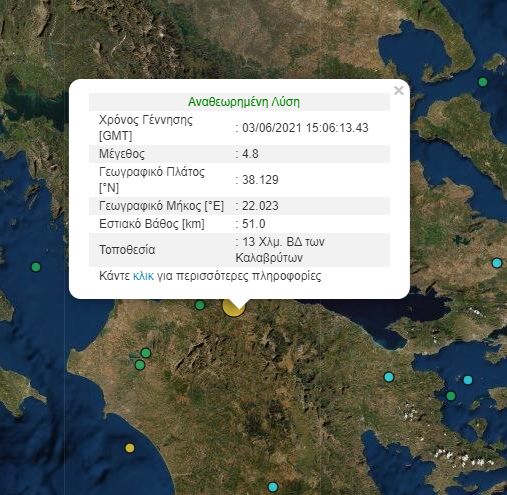507x495 pixels.
Task: Select longitude value '22.023'
Action: [x=260, y=206]
